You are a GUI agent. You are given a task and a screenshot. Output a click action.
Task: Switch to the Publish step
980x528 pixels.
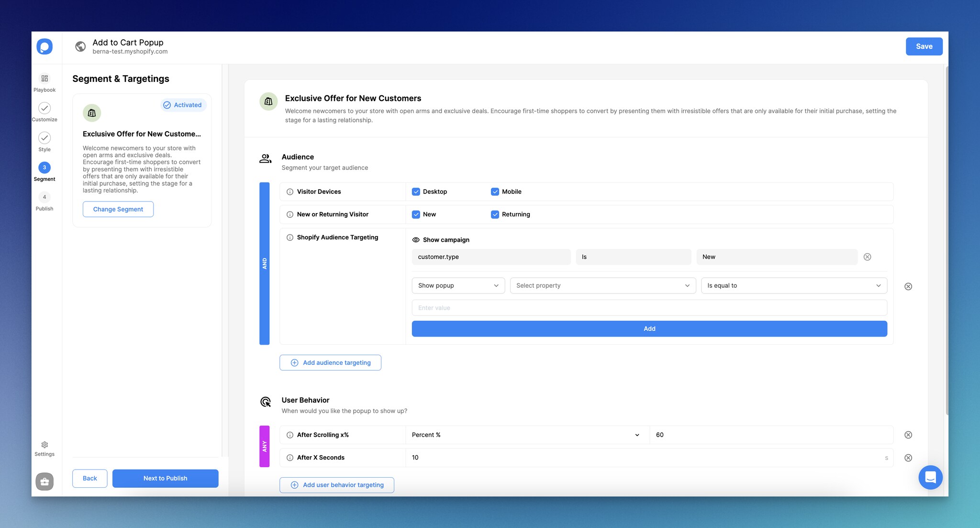point(45,197)
